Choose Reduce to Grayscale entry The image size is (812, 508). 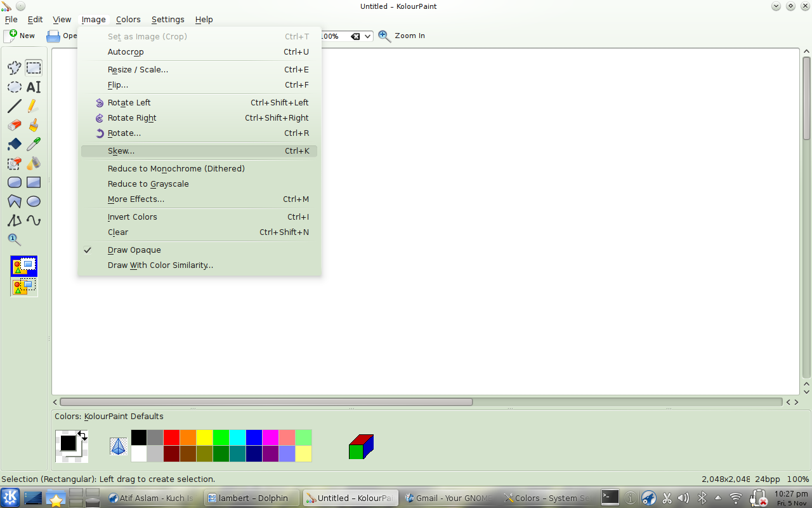pos(199,184)
